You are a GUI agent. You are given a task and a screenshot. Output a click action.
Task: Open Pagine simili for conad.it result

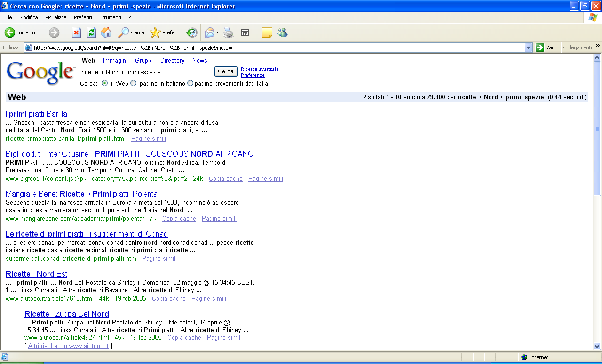pyautogui.click(x=159, y=259)
